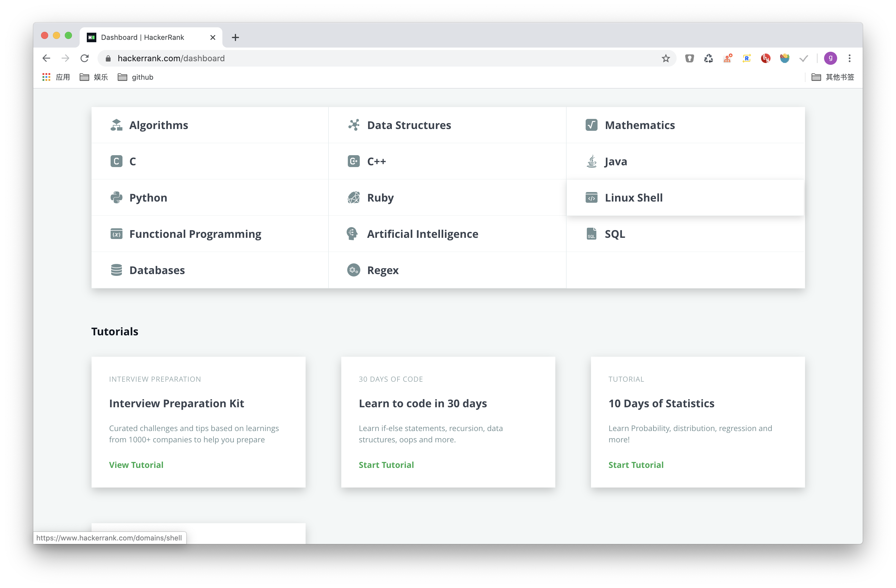Click the Data Structures icon
Screen dimensions: 896x588
tap(354, 125)
